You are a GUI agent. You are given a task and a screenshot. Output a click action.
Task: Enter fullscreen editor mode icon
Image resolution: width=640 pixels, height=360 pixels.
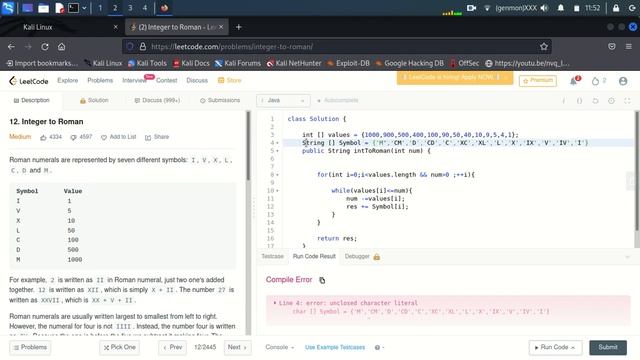pos(627,100)
